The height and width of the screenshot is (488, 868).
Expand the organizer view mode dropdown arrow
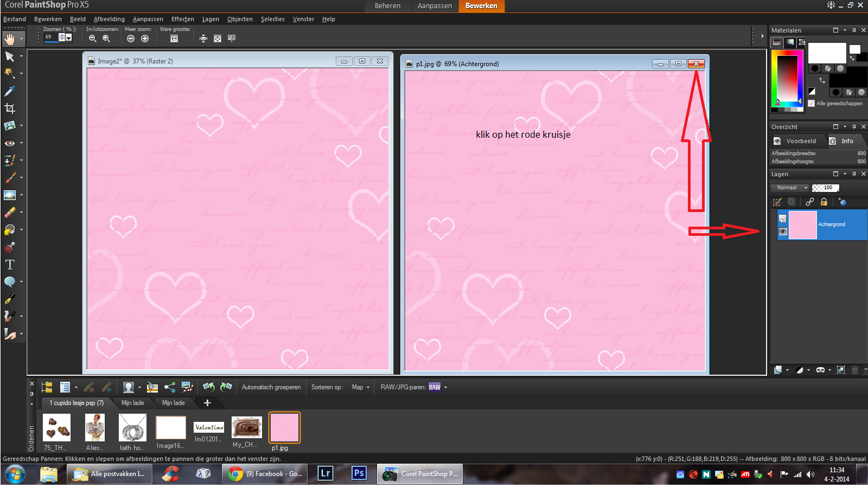point(76,387)
